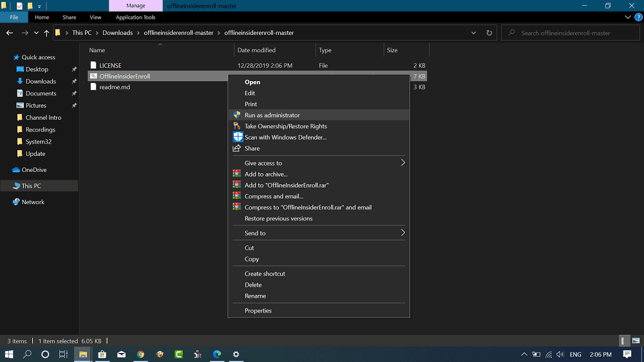Image resolution: width=644 pixels, height=362 pixels.
Task: Select Documents in Quick access
Action: point(41,93)
